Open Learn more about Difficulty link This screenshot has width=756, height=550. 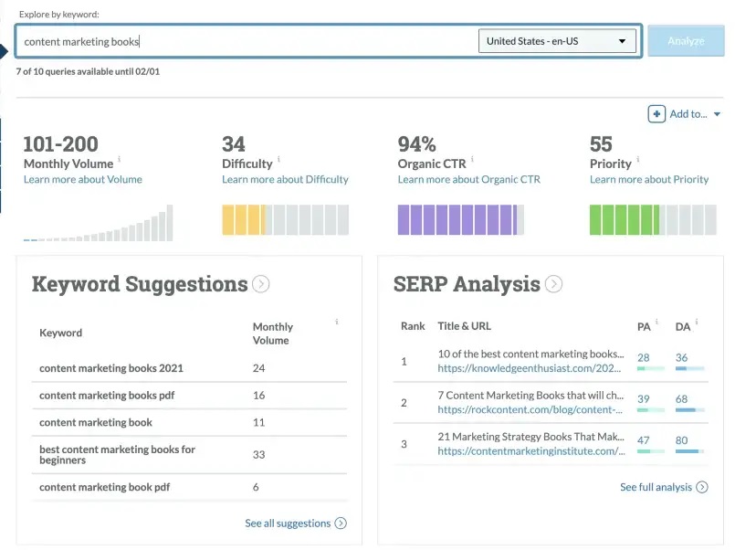pos(285,179)
